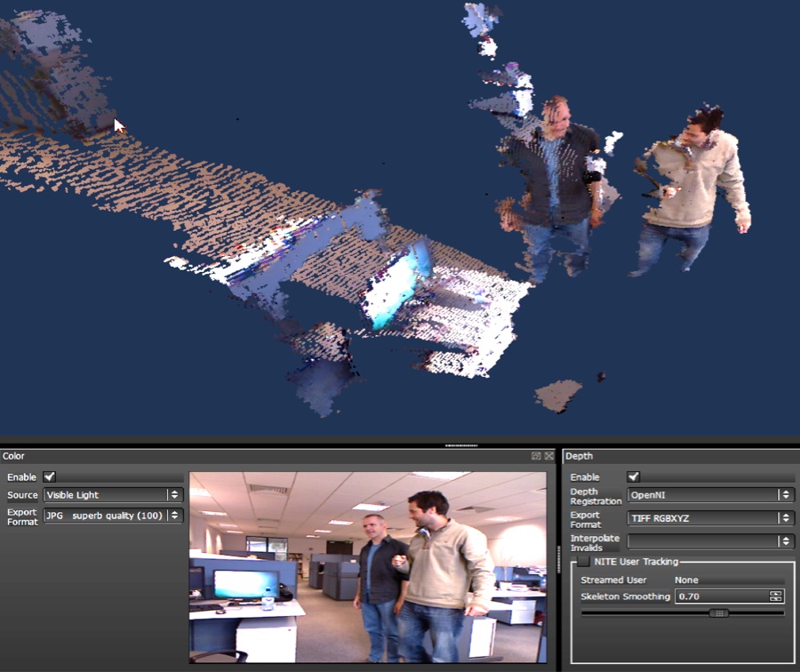Click the Streamed User value None
The image size is (800, 672).
point(686,580)
